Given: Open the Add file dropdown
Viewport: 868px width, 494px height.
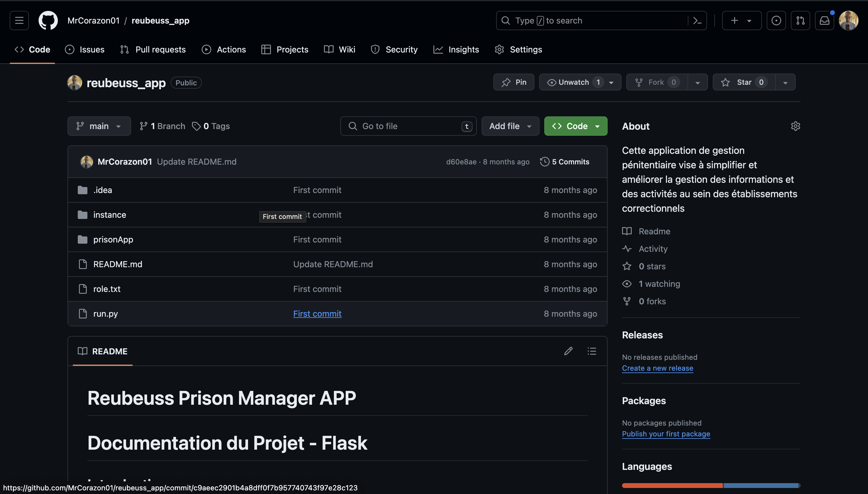Looking at the screenshot, I should [510, 126].
